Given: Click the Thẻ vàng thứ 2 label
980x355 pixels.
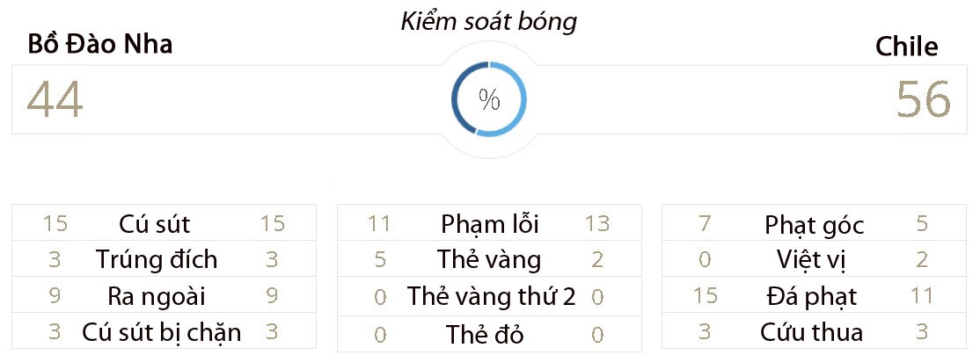Looking at the screenshot, I should (x=491, y=297).
